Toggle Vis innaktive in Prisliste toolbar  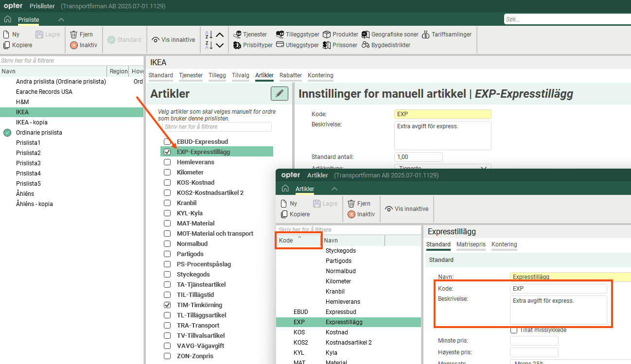pos(174,40)
